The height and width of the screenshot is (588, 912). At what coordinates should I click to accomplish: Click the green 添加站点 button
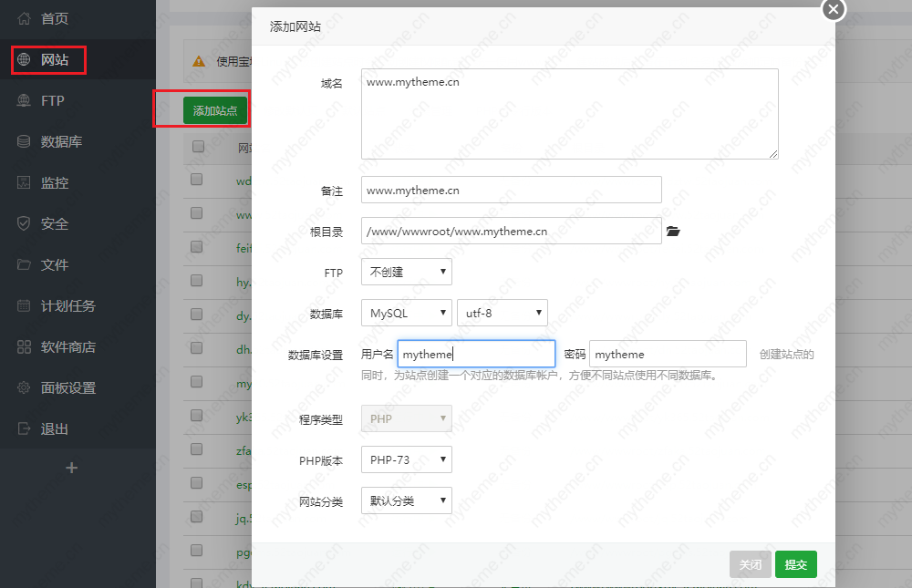coord(215,110)
